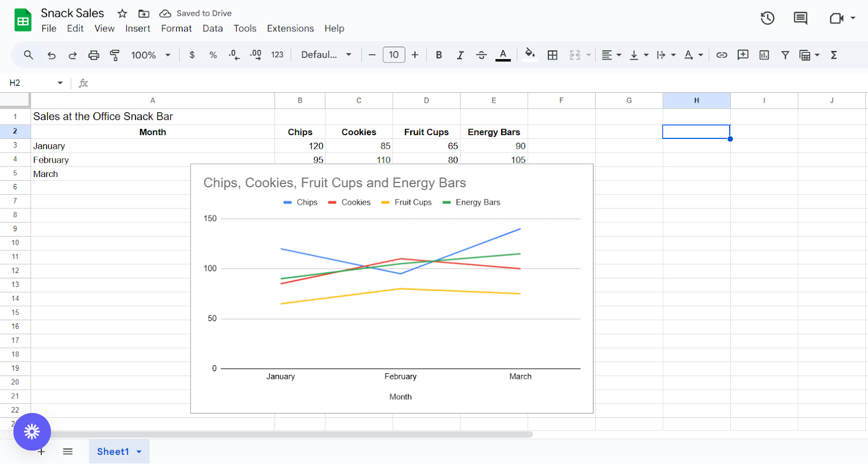Decrease font size minus button
Image resolution: width=868 pixels, height=464 pixels.
pos(372,55)
